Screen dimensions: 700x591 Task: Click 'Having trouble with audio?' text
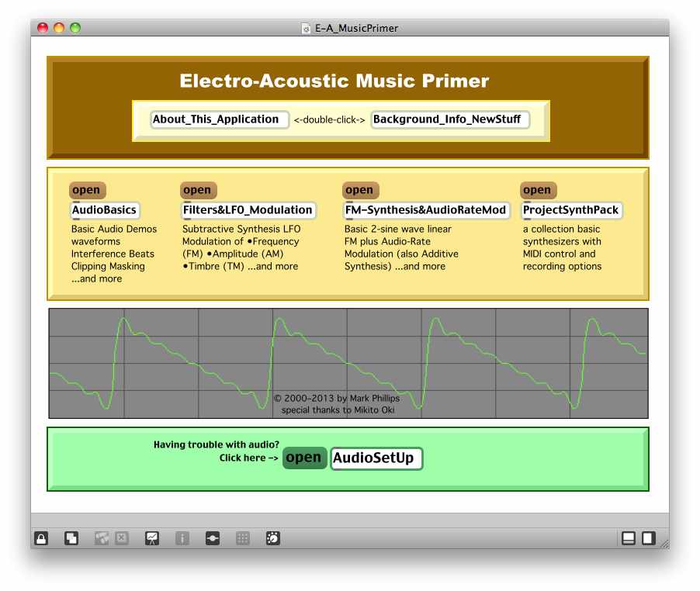216,444
